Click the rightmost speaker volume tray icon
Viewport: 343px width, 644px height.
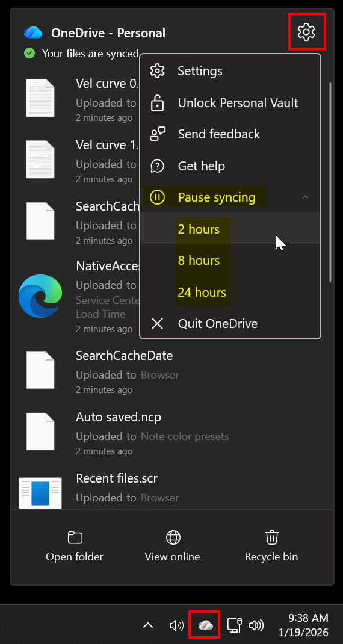pyautogui.click(x=256, y=625)
